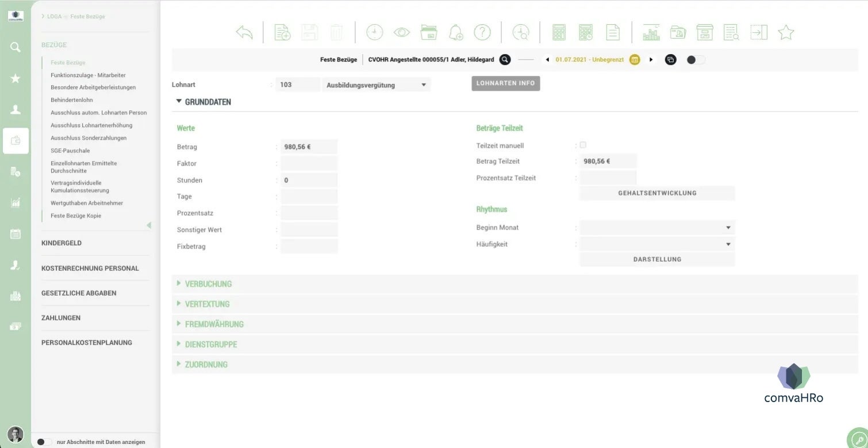
Task: Open the first calculator icon in toolbar
Action: 559,33
